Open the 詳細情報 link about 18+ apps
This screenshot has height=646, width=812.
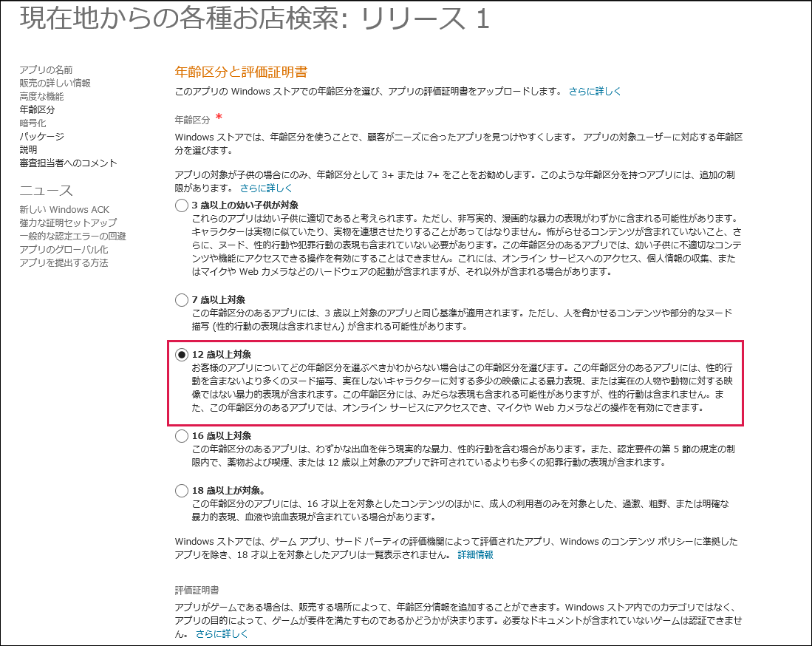pyautogui.click(x=475, y=555)
